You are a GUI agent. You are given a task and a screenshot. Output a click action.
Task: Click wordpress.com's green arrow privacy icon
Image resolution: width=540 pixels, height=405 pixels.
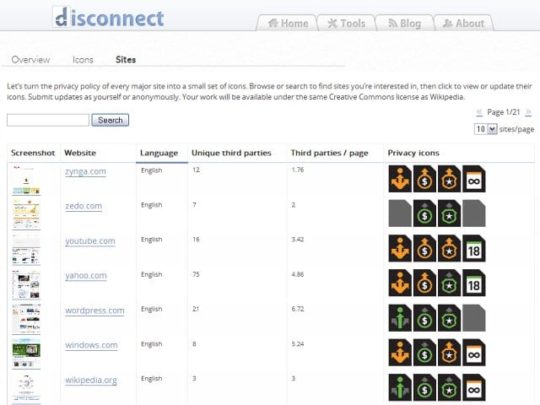(400, 318)
